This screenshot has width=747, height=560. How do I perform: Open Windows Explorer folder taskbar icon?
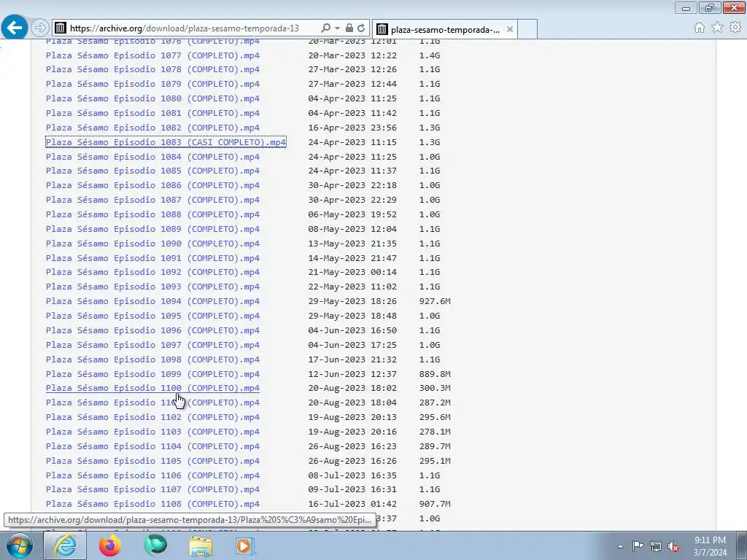[x=201, y=545]
